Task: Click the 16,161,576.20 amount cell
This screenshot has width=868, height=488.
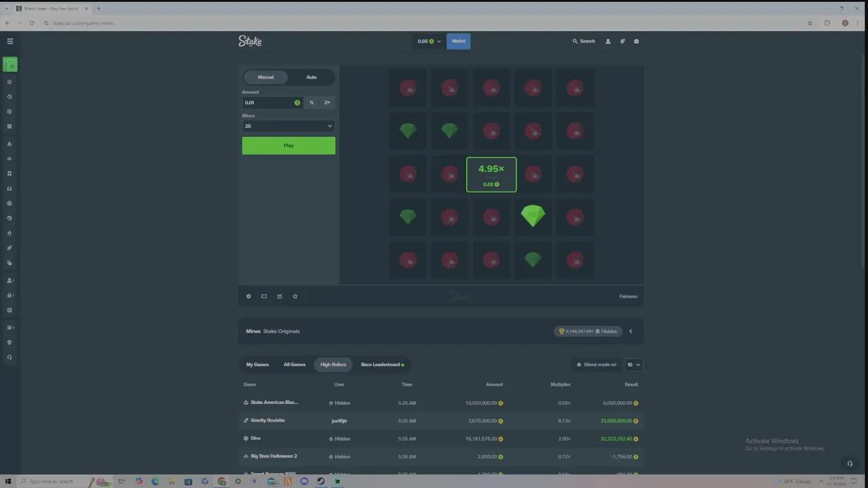Action: tap(481, 439)
